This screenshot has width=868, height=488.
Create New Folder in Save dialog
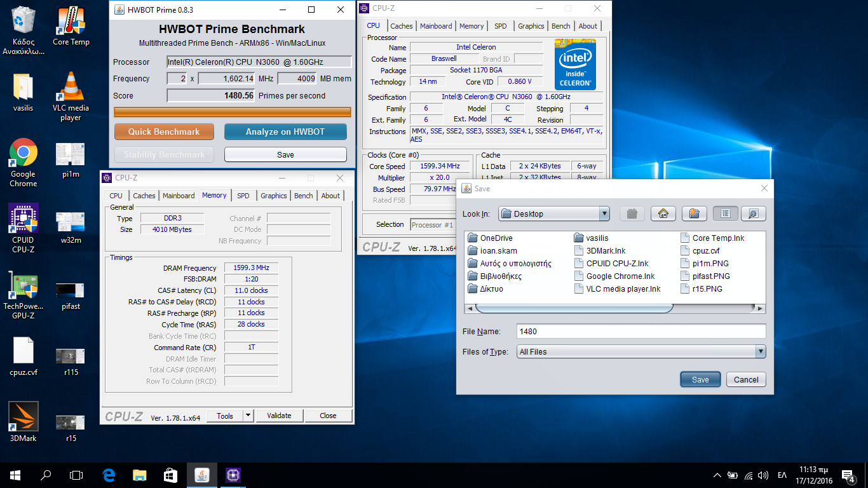tap(694, 213)
